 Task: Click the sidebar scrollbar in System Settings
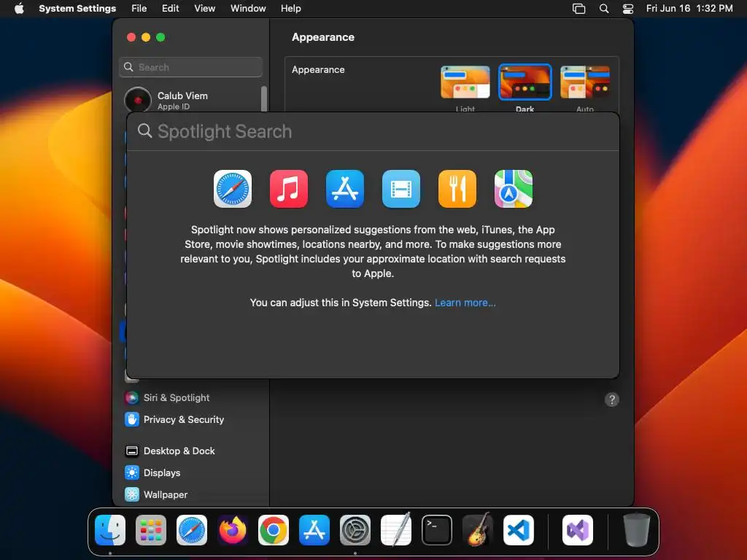tap(264, 98)
